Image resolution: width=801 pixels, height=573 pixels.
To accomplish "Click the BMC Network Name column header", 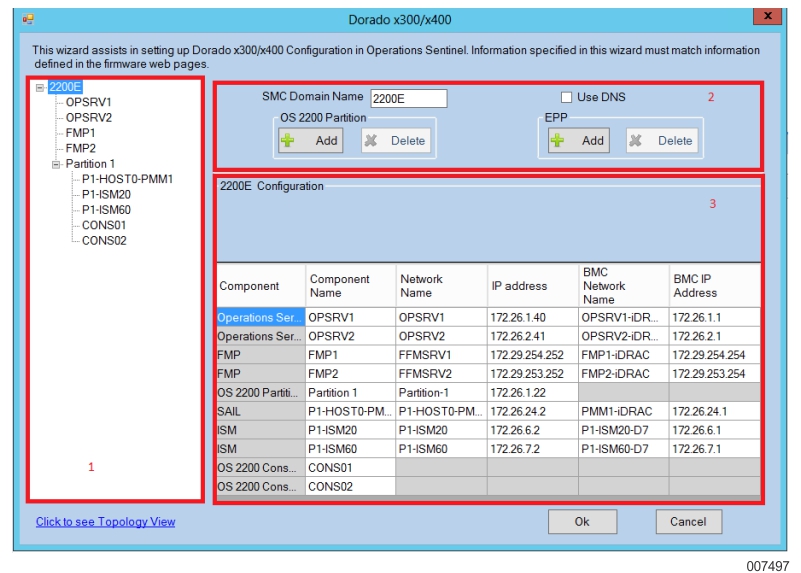I will 624,285.
